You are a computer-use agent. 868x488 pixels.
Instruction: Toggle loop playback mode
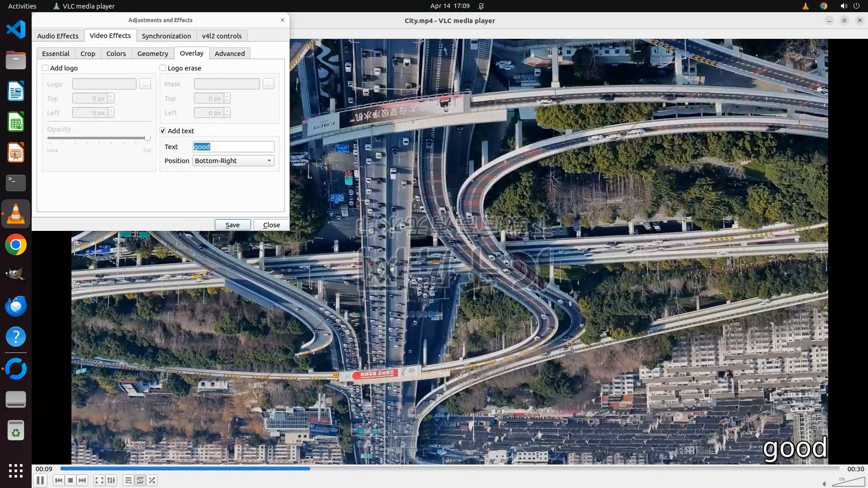(x=140, y=480)
